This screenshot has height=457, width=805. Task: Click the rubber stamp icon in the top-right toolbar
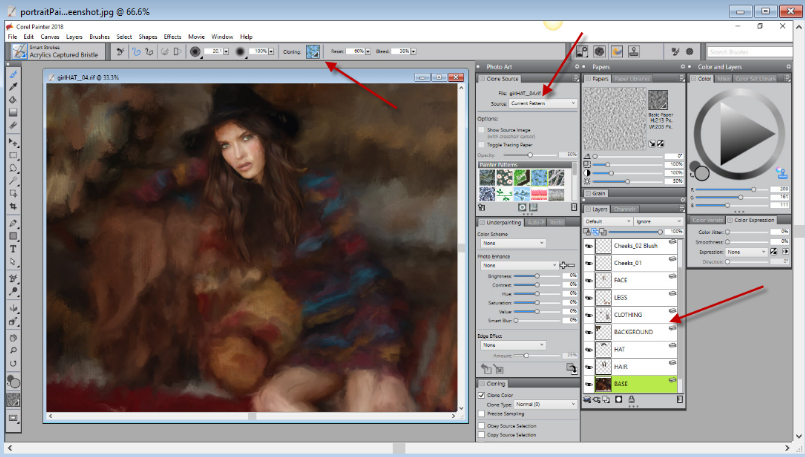click(634, 51)
